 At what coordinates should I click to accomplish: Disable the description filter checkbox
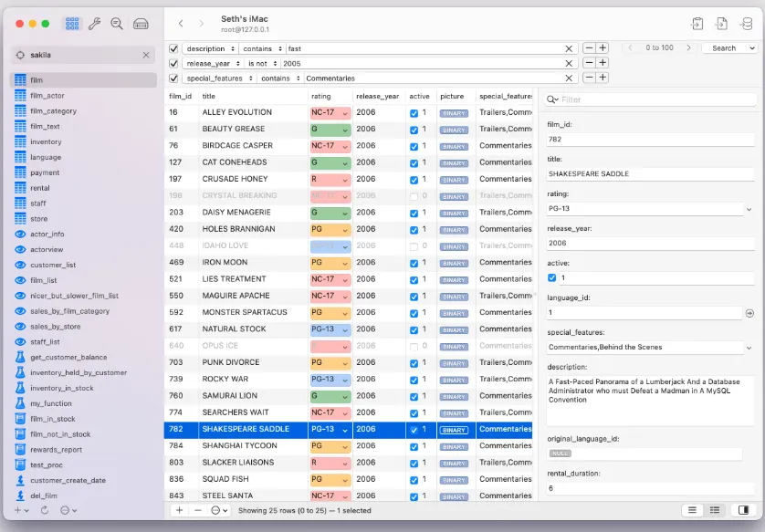(173, 48)
